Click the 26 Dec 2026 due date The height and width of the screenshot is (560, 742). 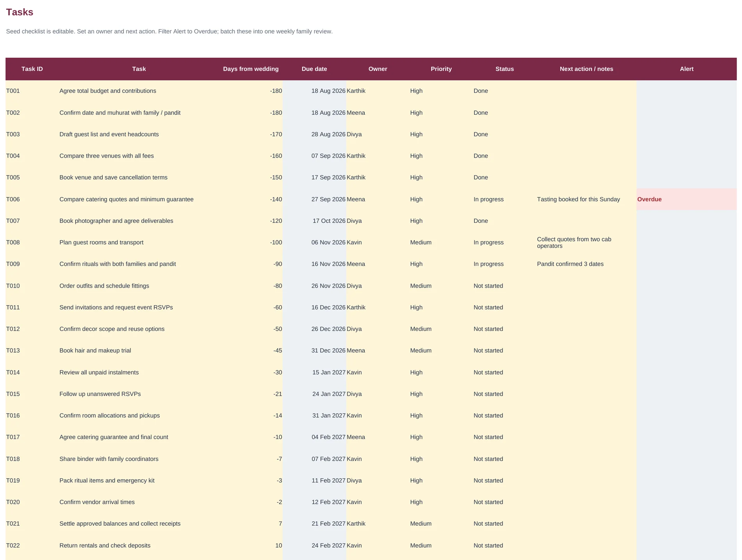[314, 329]
